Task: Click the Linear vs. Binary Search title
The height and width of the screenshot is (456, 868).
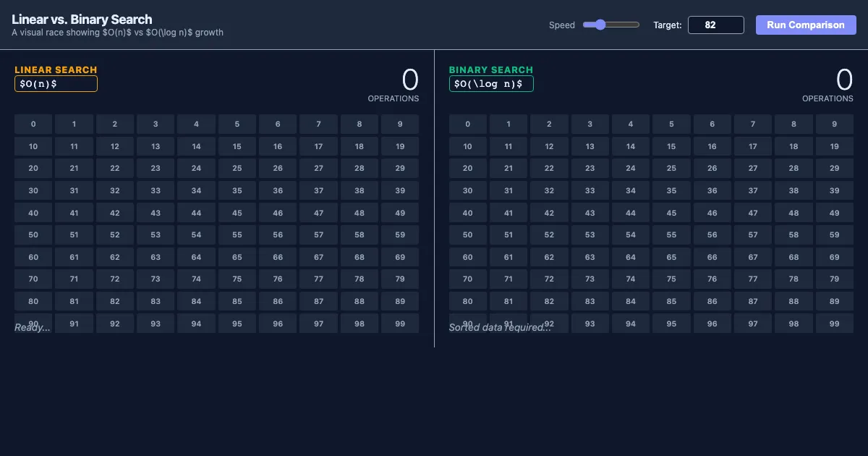Action: (x=82, y=20)
